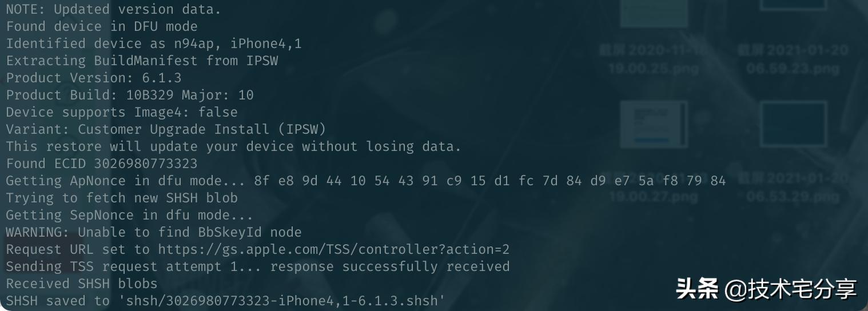Click the 头条 @技术宅分享 watermark
The height and width of the screenshot is (311, 868).
click(x=766, y=289)
